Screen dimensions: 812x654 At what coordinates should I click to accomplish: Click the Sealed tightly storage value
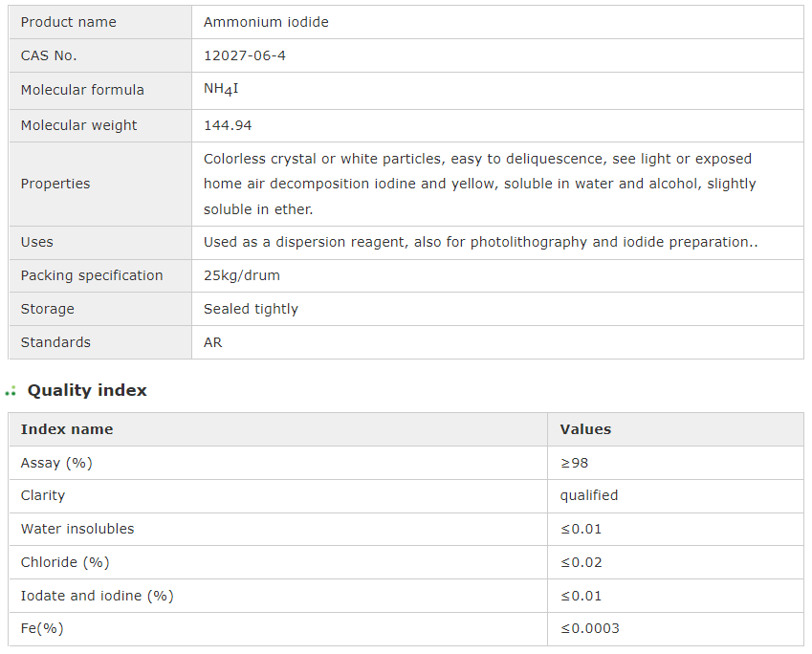pos(251,309)
